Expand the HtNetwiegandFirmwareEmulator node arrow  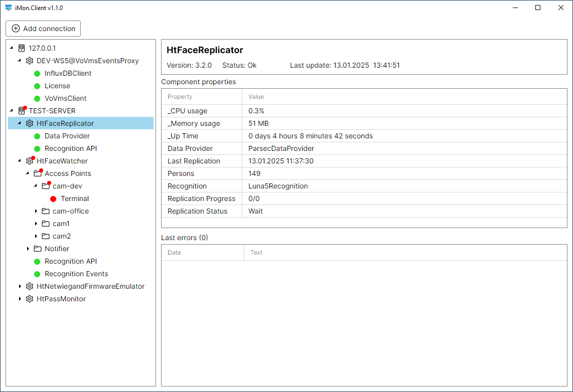[x=20, y=286]
